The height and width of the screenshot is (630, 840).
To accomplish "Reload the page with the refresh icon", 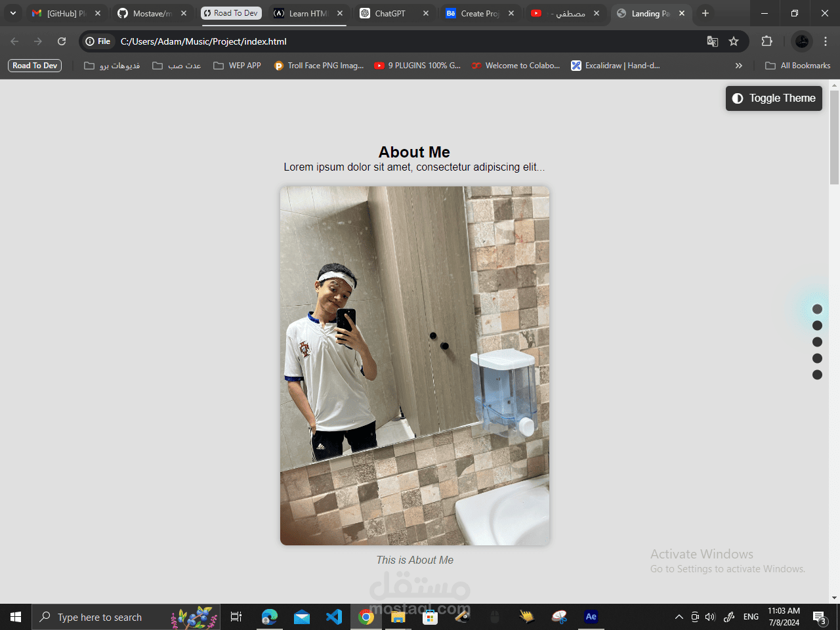I will 62,41.
